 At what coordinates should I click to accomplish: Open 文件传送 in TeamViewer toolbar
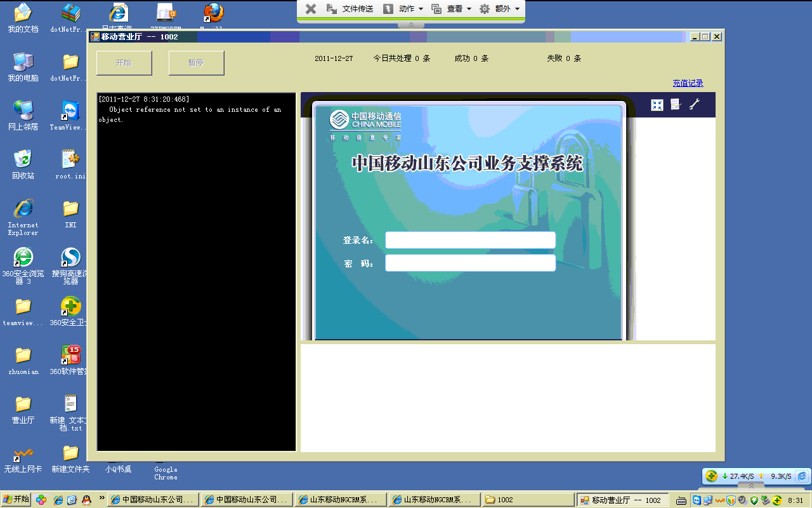350,9
